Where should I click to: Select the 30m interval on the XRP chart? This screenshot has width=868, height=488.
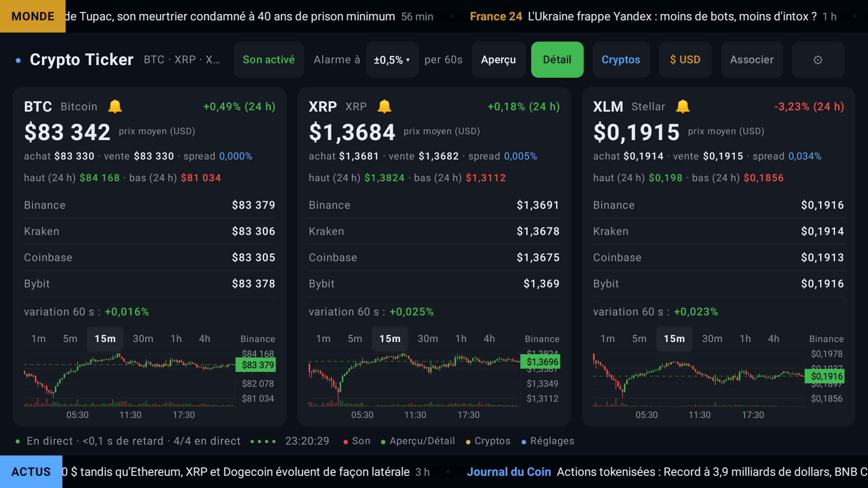(428, 339)
